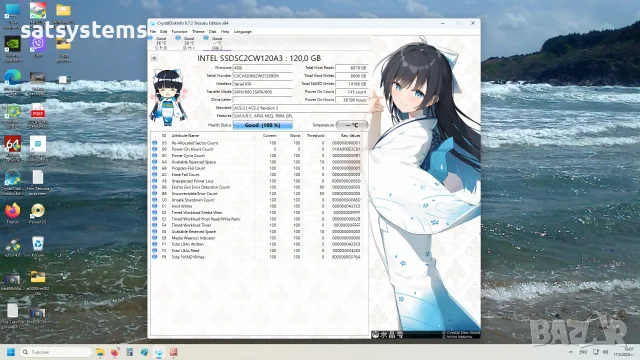Screen dimensions: 640x360
Task: Click status icon of Unexpected Power Loss row
Action: (x=155, y=181)
